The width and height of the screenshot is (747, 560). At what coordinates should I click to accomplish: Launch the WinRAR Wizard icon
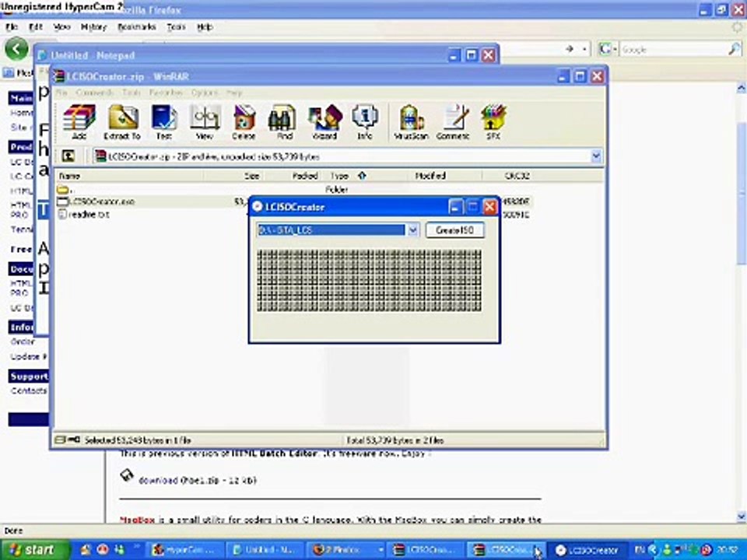click(325, 122)
